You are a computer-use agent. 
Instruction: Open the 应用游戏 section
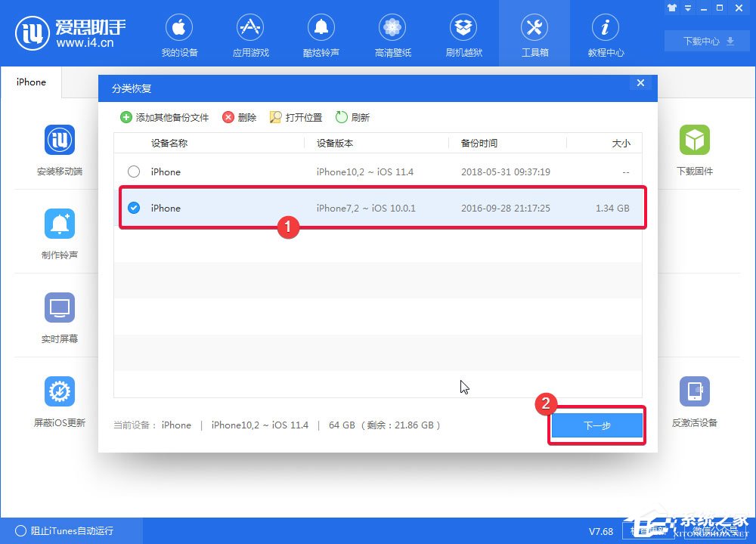(250, 34)
